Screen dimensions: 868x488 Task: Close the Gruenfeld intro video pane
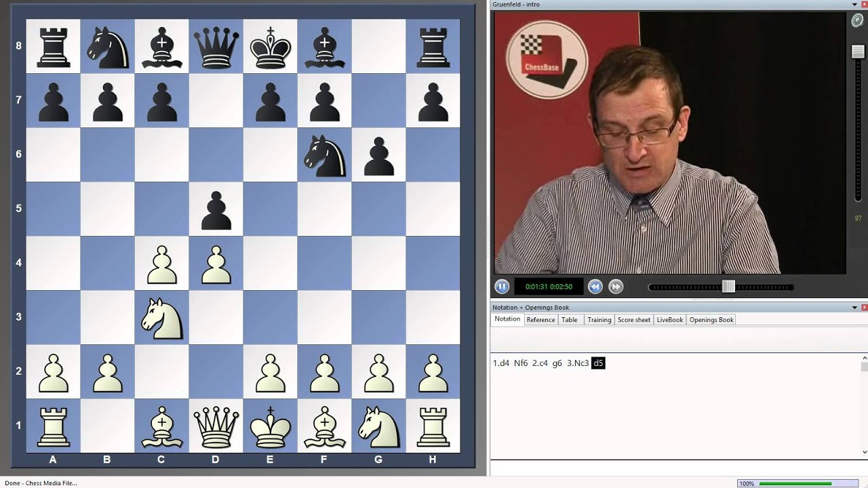click(863, 5)
